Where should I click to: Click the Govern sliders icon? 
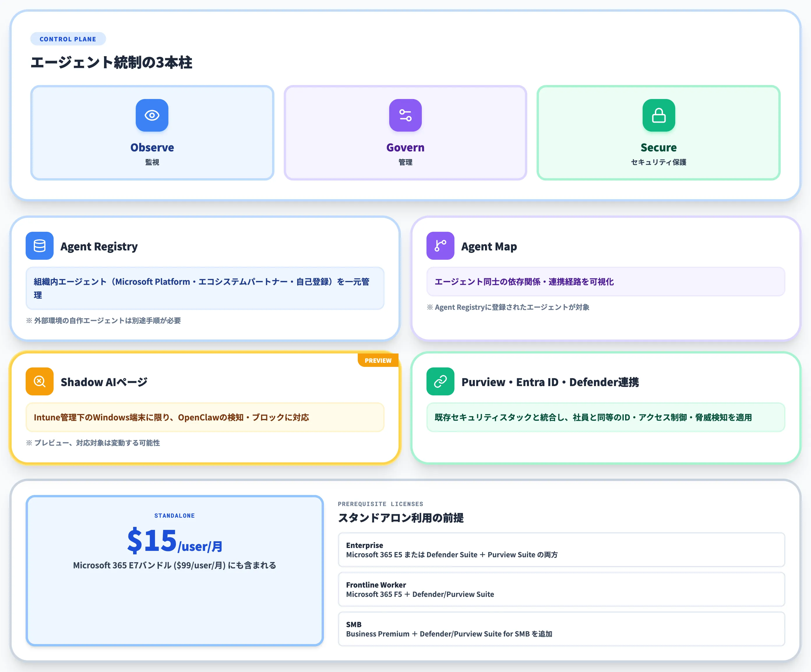pos(405,115)
